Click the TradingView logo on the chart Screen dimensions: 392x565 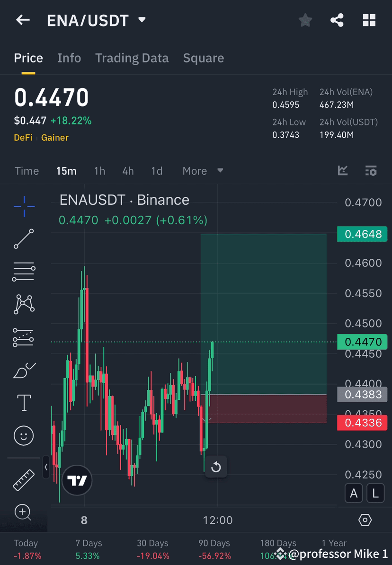(77, 480)
